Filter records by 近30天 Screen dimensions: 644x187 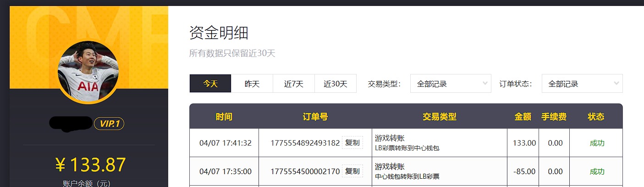coord(336,84)
